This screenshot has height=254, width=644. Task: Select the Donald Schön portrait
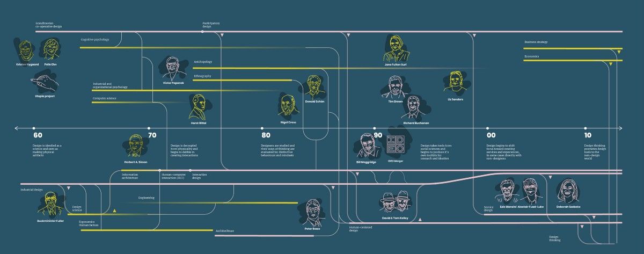point(314,87)
